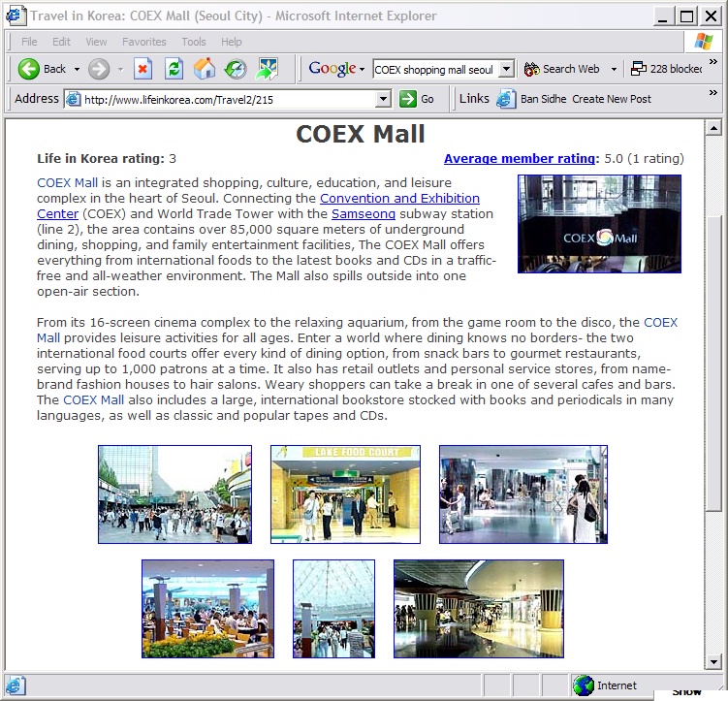Open the curved hallway columns thumbnail
Image resolution: width=728 pixels, height=701 pixels.
(x=479, y=609)
